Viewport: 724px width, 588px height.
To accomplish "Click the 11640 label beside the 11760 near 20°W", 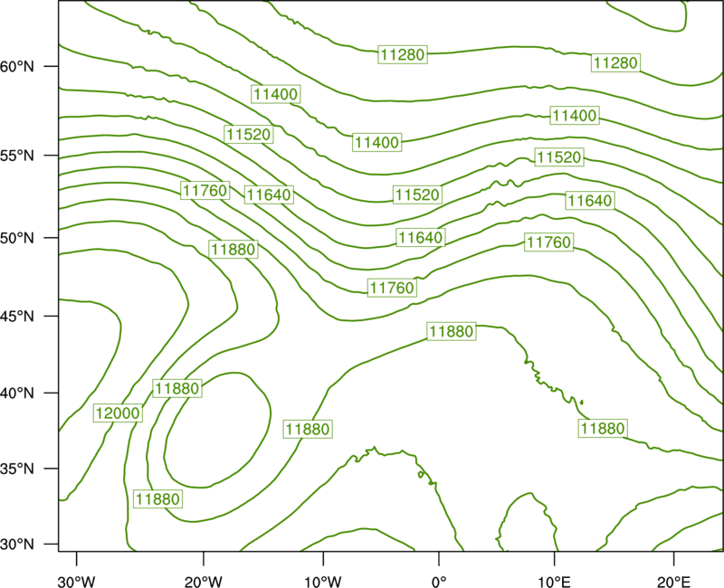I will pos(269,194).
